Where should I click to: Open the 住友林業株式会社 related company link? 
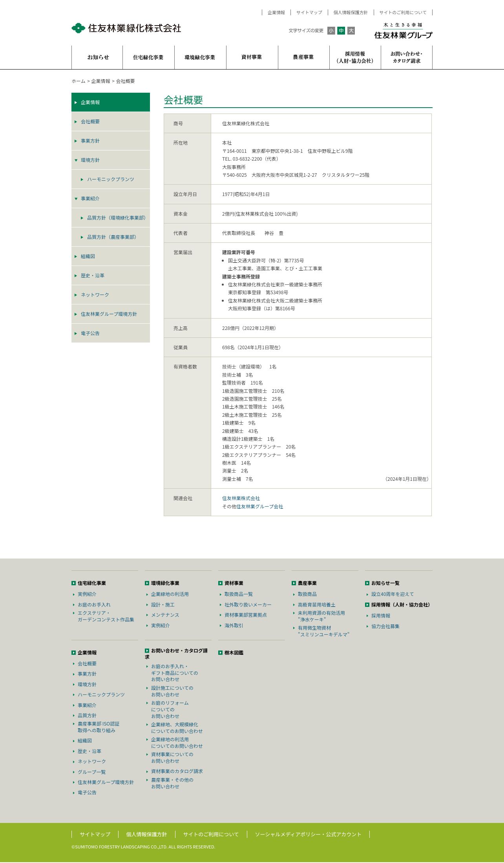point(241,498)
